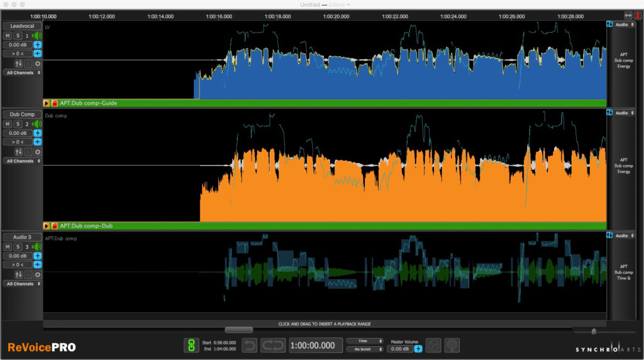Viewport: 644px width, 360px height.
Task: Click the zoom slider handle bottom right
Action: (594, 331)
